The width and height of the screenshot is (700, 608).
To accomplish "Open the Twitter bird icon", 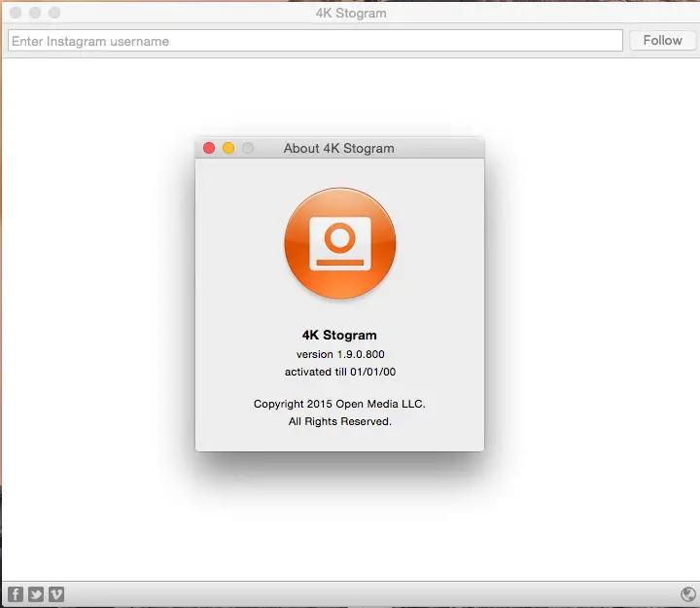I will (x=36, y=594).
